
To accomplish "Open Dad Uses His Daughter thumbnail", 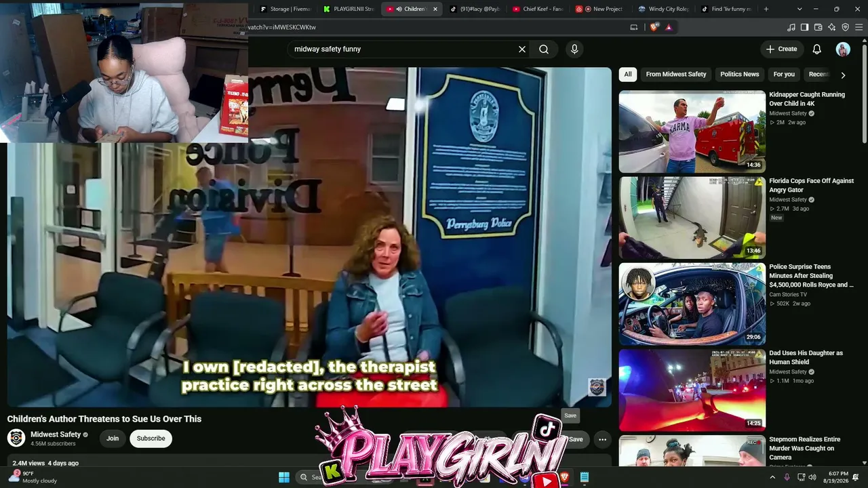I will 692,390.
